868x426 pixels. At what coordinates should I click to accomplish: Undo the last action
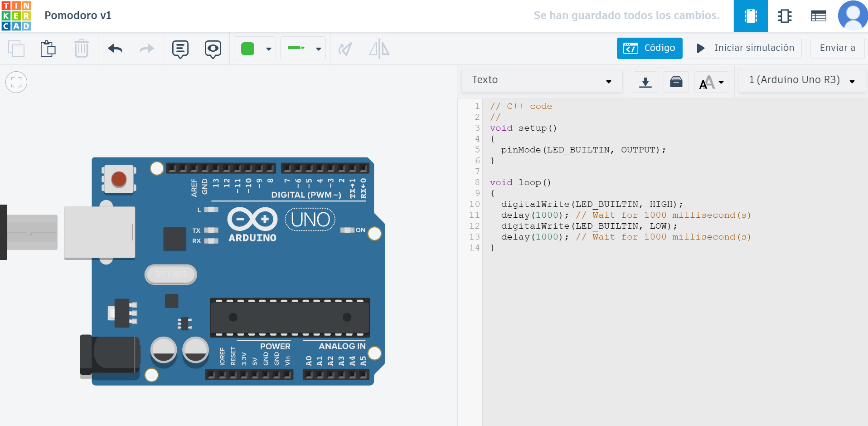(115, 49)
